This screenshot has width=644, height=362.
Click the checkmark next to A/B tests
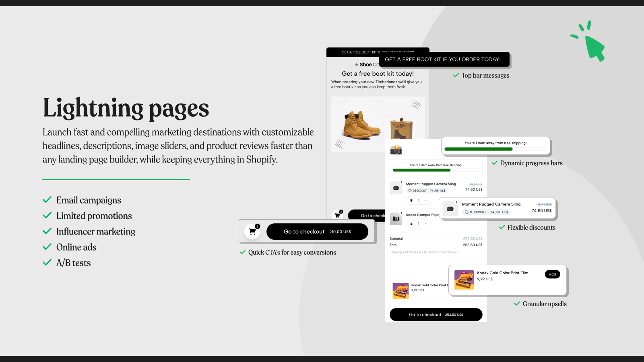[x=46, y=263]
